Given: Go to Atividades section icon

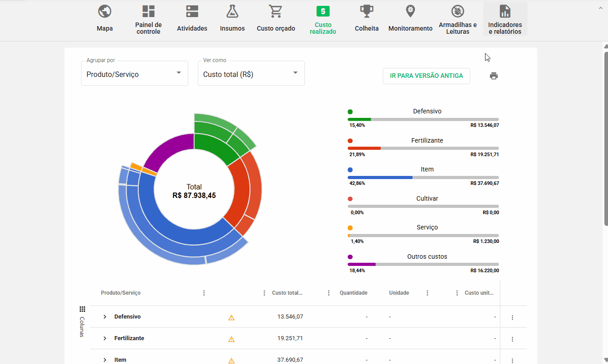Looking at the screenshot, I should tap(192, 11).
